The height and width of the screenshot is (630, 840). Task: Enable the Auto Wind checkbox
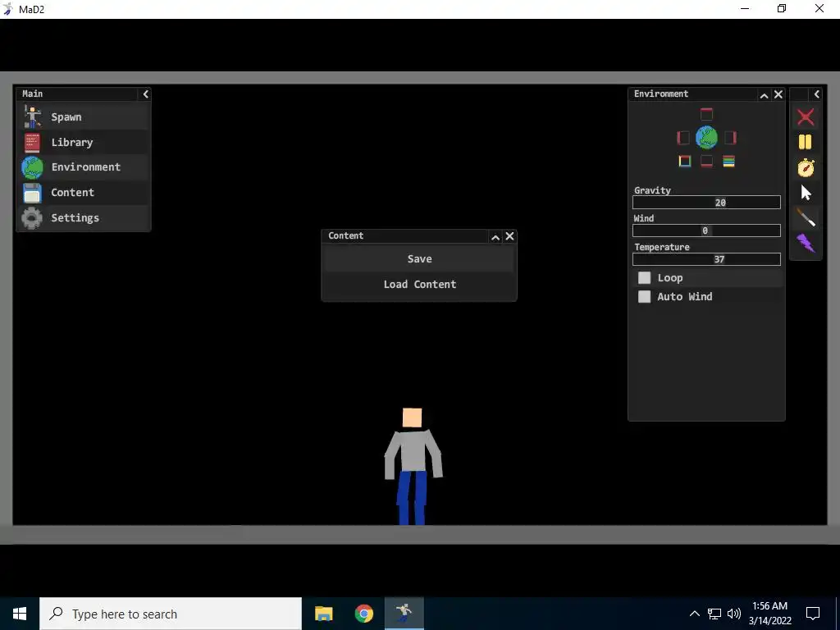coord(644,296)
